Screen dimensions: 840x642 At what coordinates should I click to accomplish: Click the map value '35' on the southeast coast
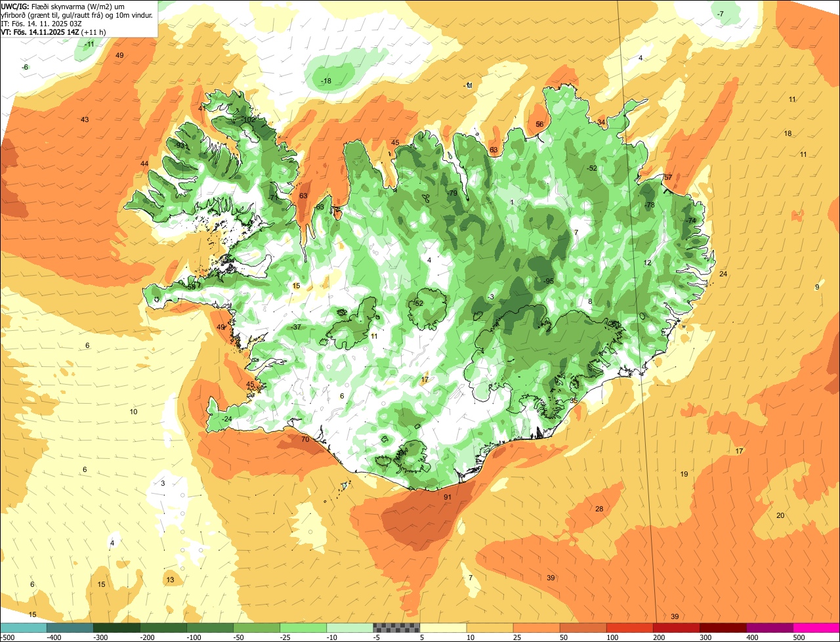click(x=574, y=400)
